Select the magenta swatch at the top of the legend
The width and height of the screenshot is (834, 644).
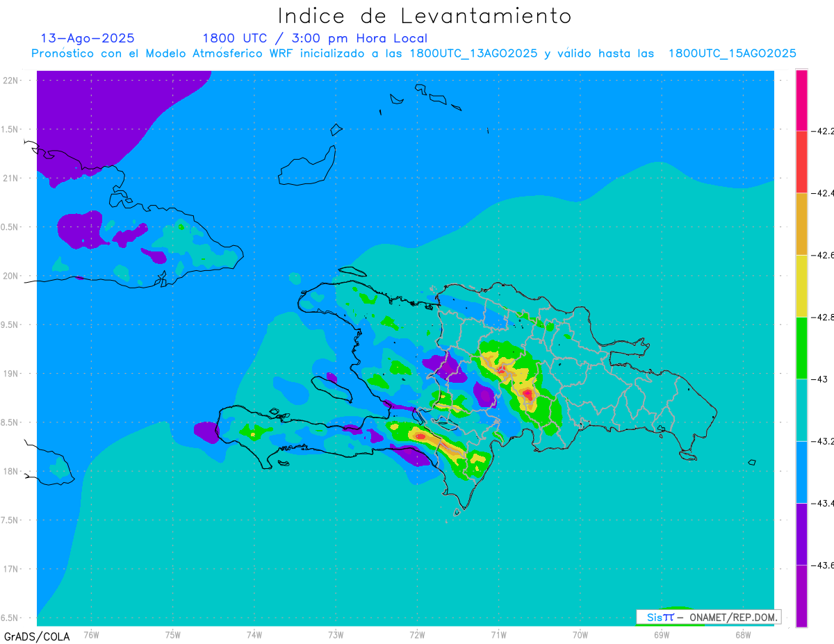[801, 100]
